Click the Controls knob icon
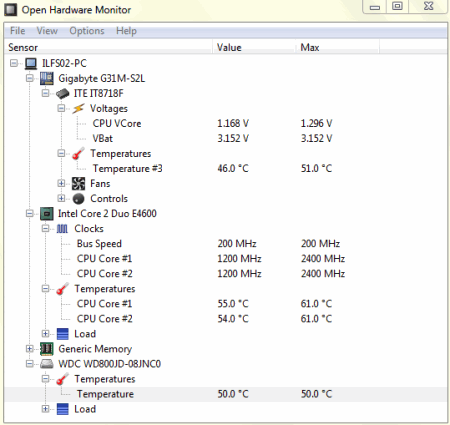Viewport: 450px width, 425px height. [78, 199]
